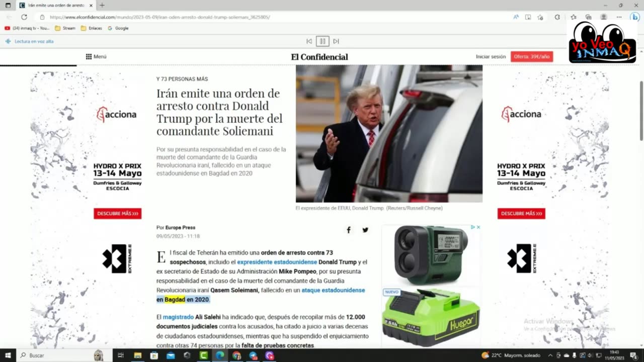Click the browser tab actions icon
Image resolution: width=644 pixels, height=362 pixels.
click(8, 5)
